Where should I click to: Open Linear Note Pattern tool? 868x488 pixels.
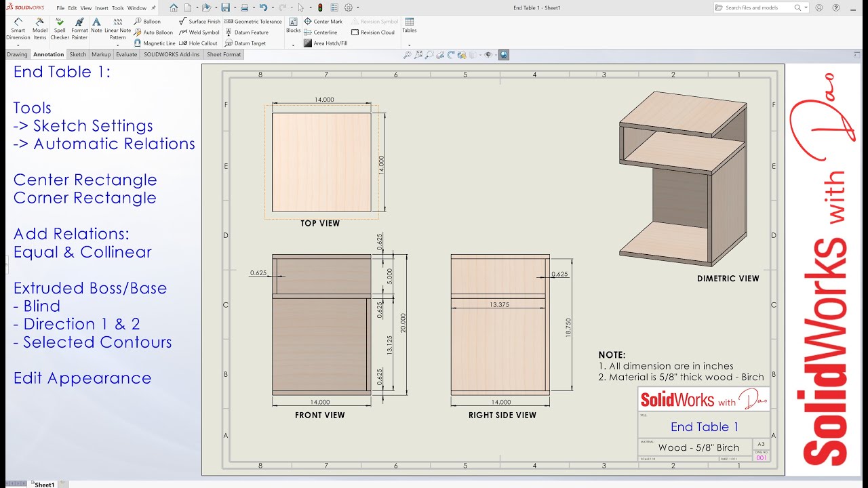point(117,27)
